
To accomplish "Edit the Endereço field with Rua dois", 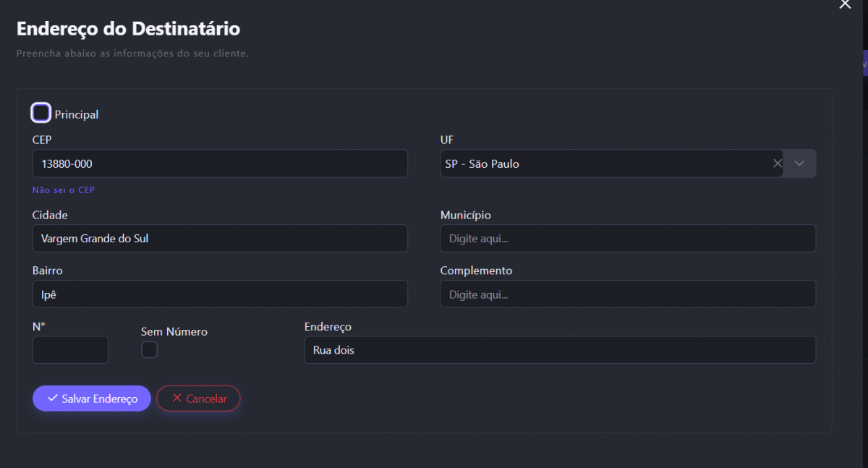I will pos(560,350).
